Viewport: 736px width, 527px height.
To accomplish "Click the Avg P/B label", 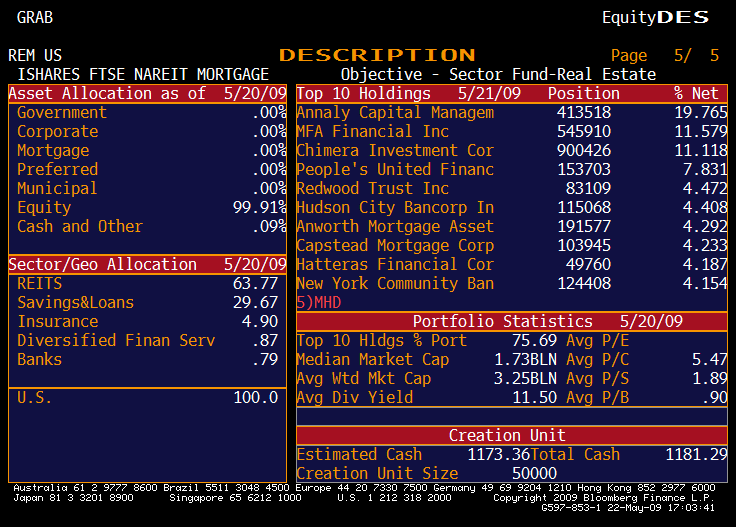I will click(598, 397).
